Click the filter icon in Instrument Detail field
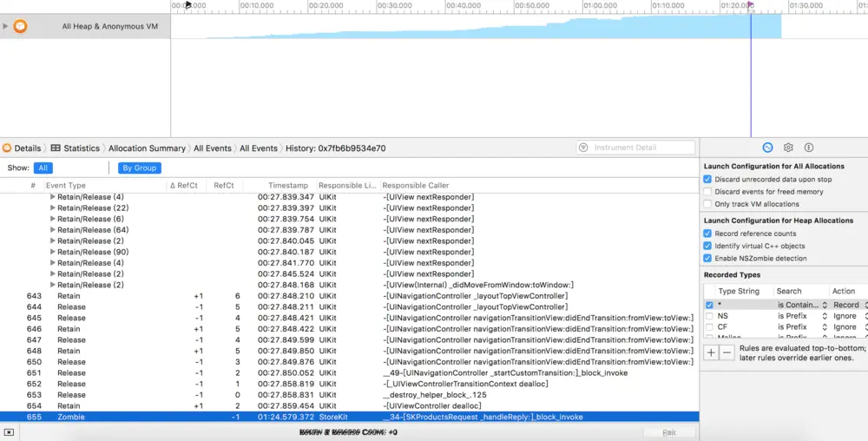The height and width of the screenshot is (441, 868). click(583, 148)
